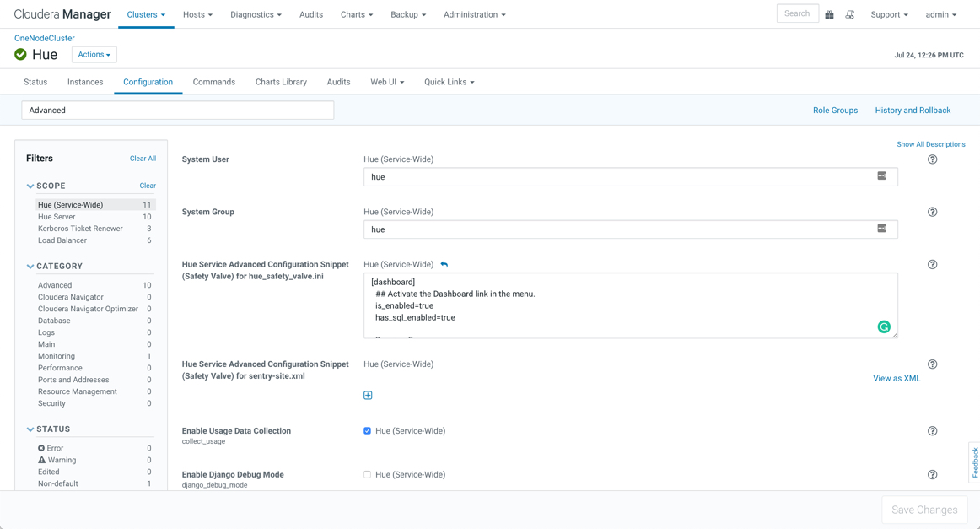Show help for Enable Usage Data Collection
This screenshot has height=529, width=980.
(x=933, y=431)
